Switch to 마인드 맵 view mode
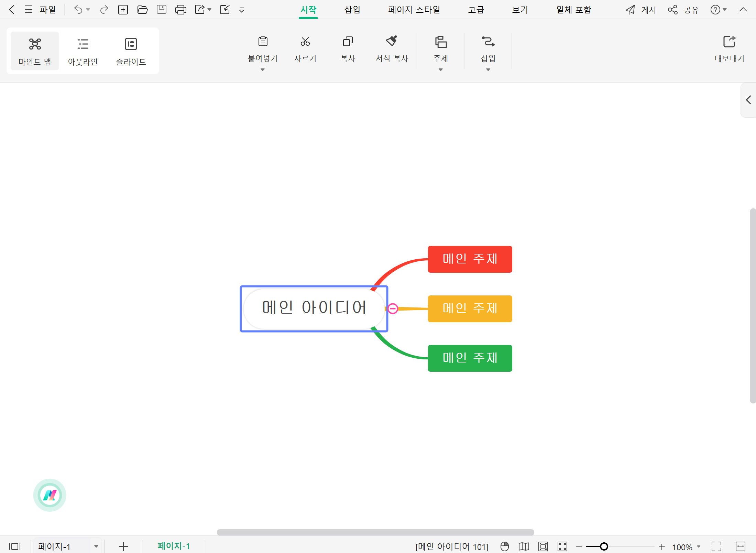This screenshot has height=553, width=756. [35, 51]
